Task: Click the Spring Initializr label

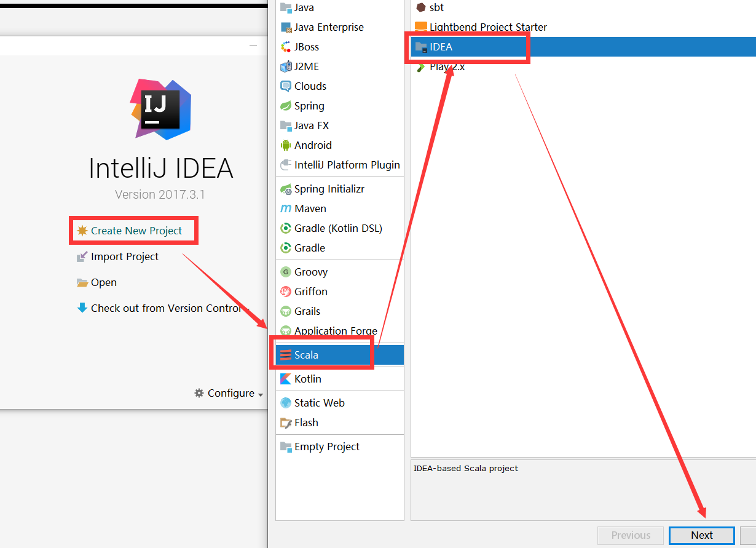Action: pos(329,189)
